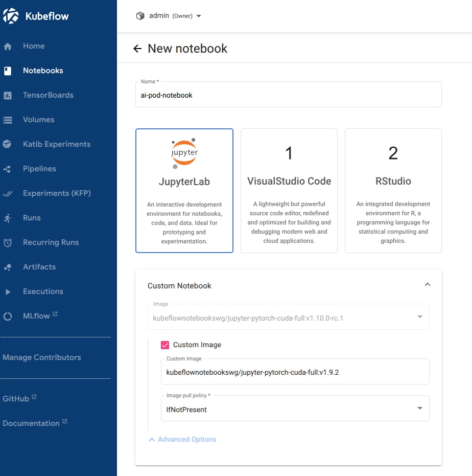
Task: Click the Pipelines icon
Action: 7,169
